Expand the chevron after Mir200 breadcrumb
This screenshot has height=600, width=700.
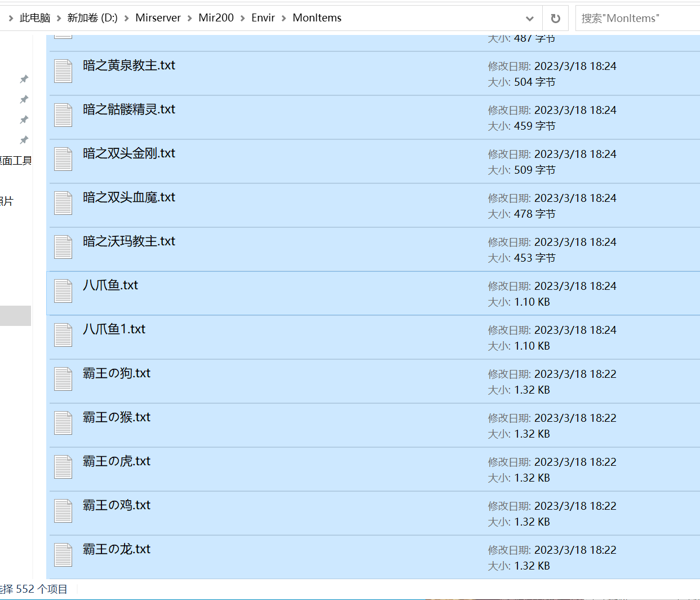(x=242, y=18)
